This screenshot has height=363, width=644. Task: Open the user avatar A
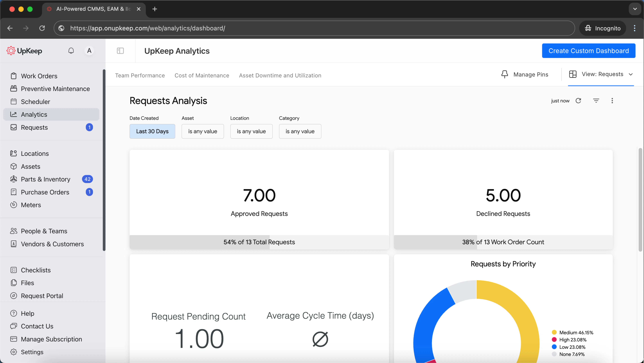click(89, 51)
